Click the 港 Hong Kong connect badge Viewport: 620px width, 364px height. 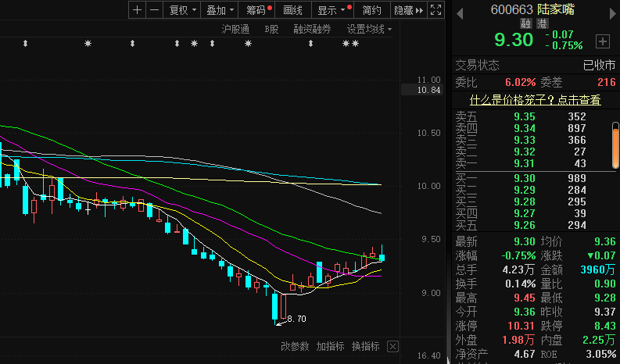[x=542, y=24]
